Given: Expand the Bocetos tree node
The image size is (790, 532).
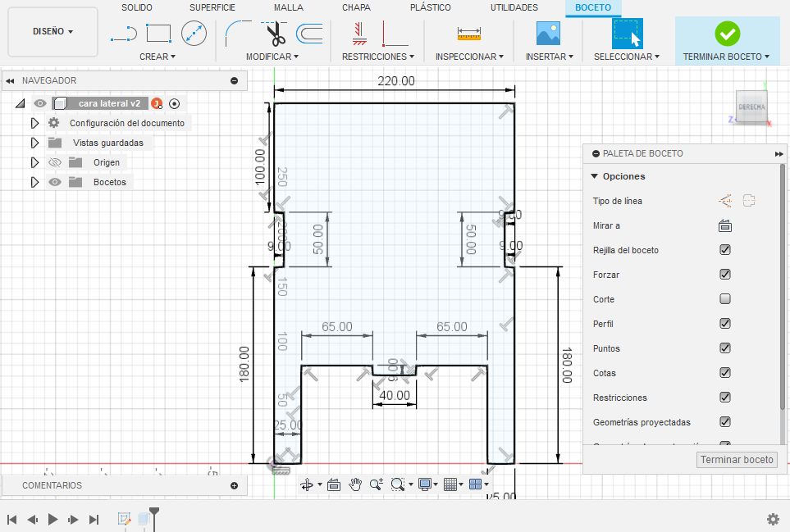Looking at the screenshot, I should (34, 182).
